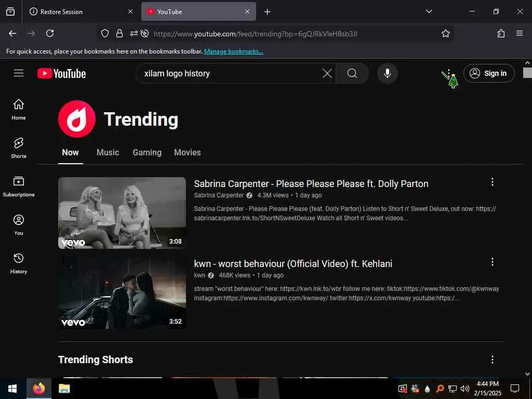Open History from the sidebar
Viewport: 532px width, 399px height.
click(19, 263)
